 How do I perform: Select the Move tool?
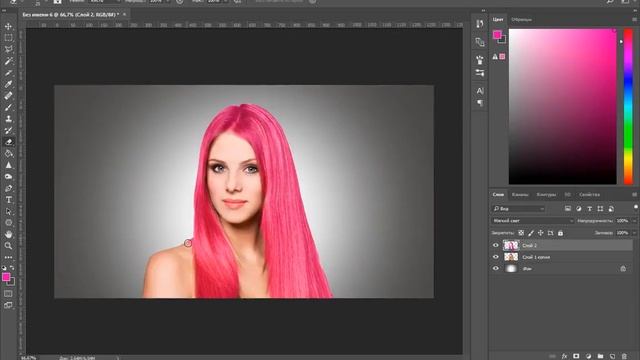(x=8, y=27)
